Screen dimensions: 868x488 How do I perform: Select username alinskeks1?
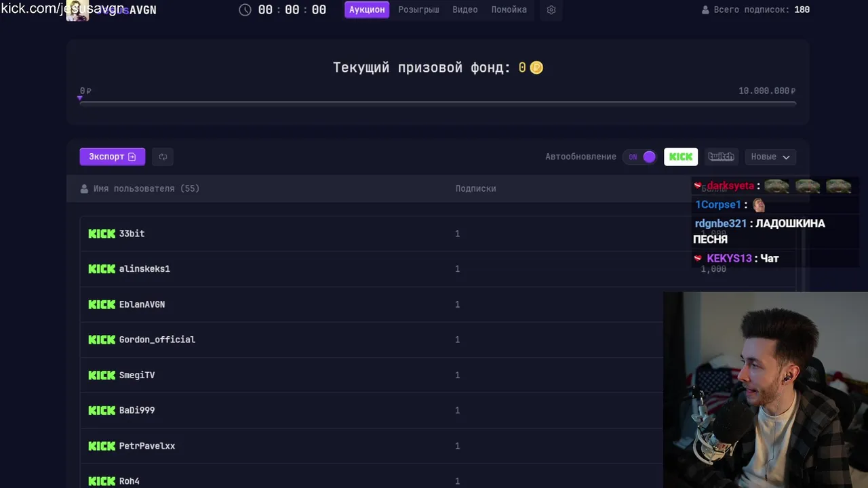coord(144,269)
